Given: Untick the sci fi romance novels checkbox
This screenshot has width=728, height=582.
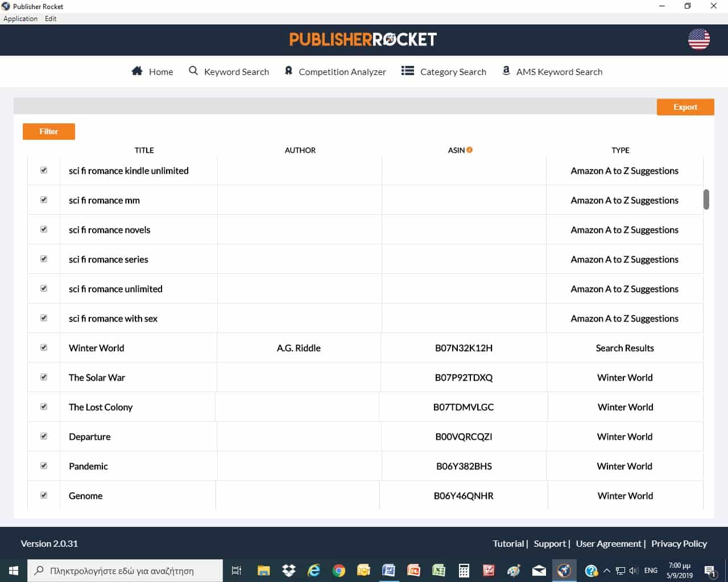Looking at the screenshot, I should [44, 229].
